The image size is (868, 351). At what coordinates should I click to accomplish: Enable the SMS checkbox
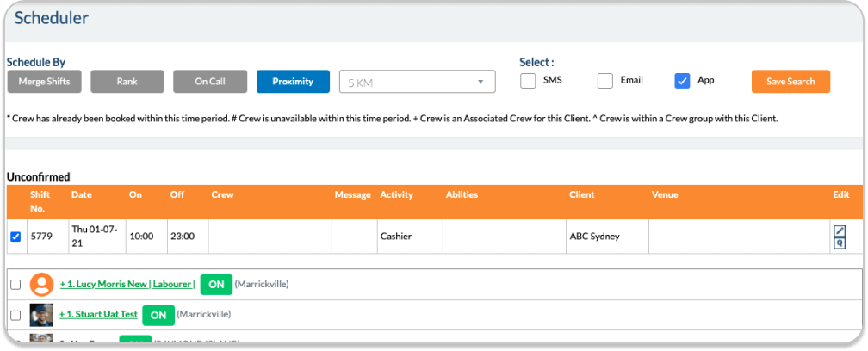(528, 81)
